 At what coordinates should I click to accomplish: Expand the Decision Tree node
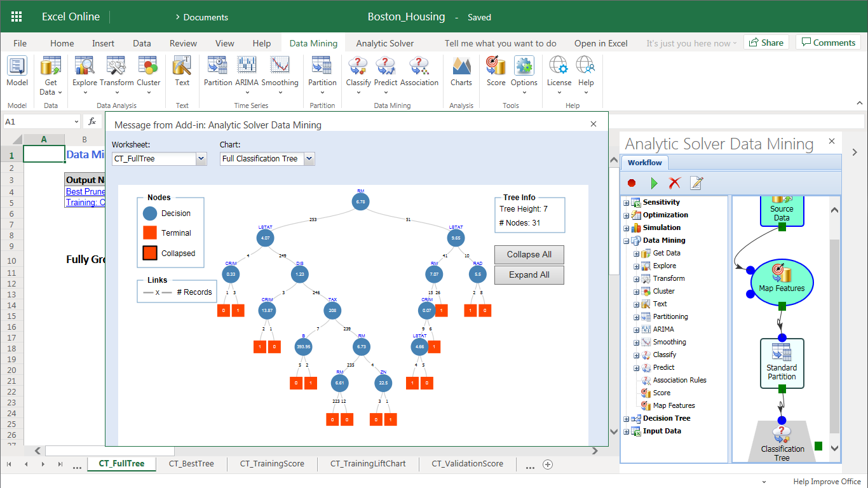627,419
